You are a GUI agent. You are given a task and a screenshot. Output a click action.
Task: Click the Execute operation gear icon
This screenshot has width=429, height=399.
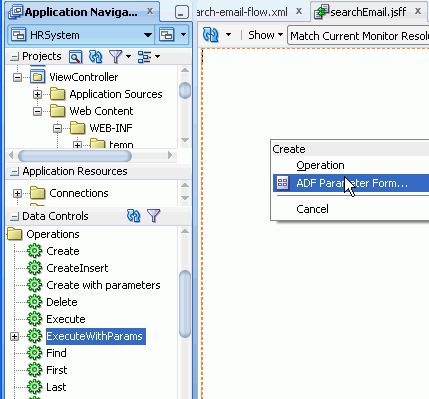point(35,319)
